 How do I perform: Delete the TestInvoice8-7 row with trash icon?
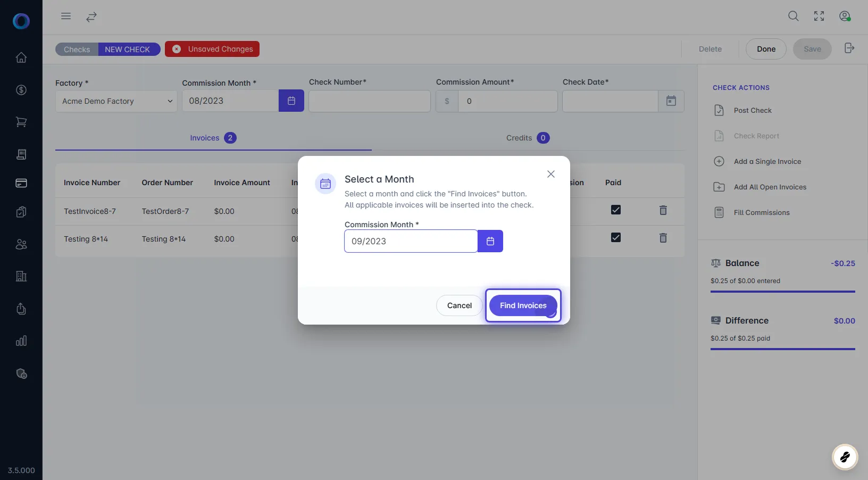point(663,210)
